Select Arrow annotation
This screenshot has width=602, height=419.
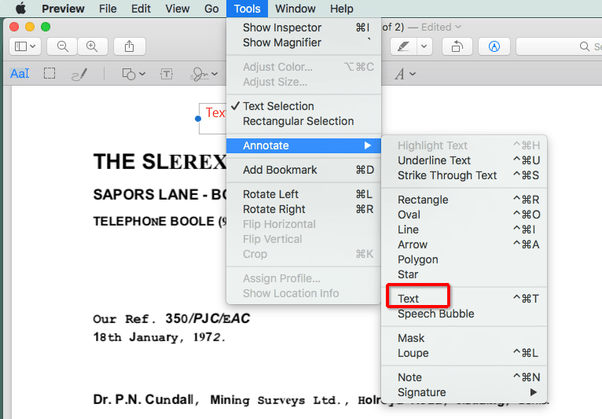click(x=464, y=245)
